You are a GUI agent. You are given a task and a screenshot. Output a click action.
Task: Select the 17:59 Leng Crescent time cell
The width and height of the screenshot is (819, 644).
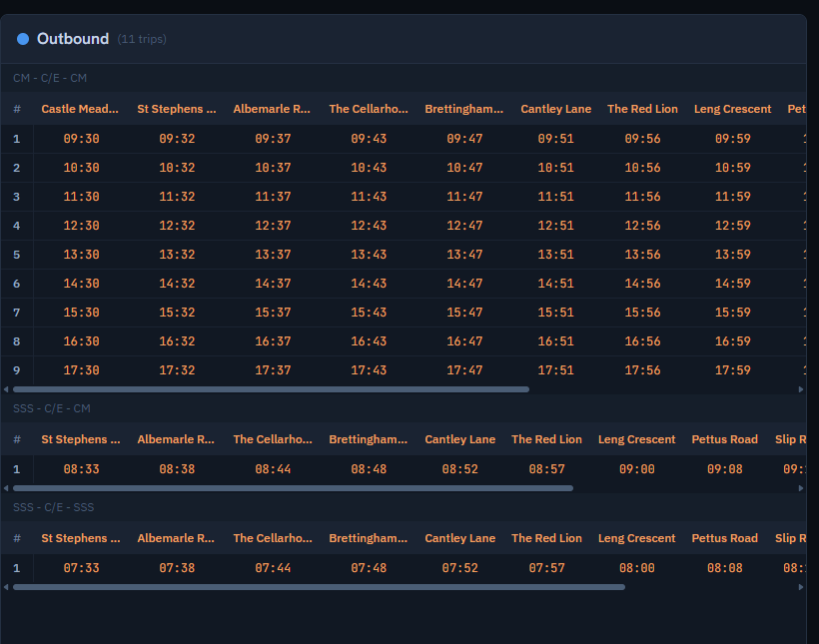click(732, 370)
